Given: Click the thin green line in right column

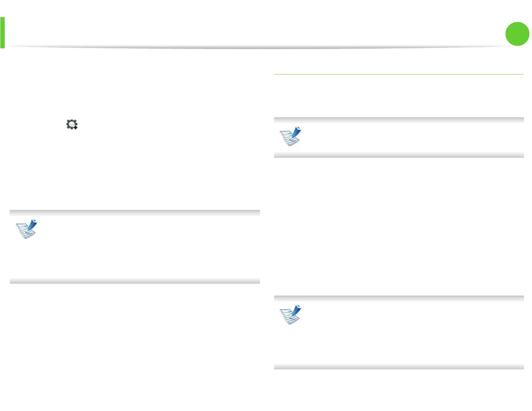Looking at the screenshot, I should tap(399, 74).
